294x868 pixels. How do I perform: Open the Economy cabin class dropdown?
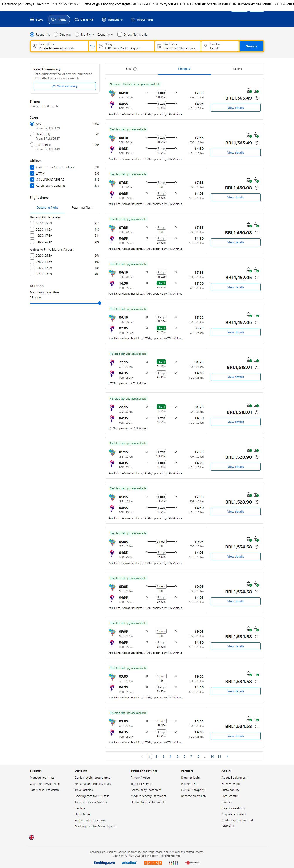[x=105, y=34]
